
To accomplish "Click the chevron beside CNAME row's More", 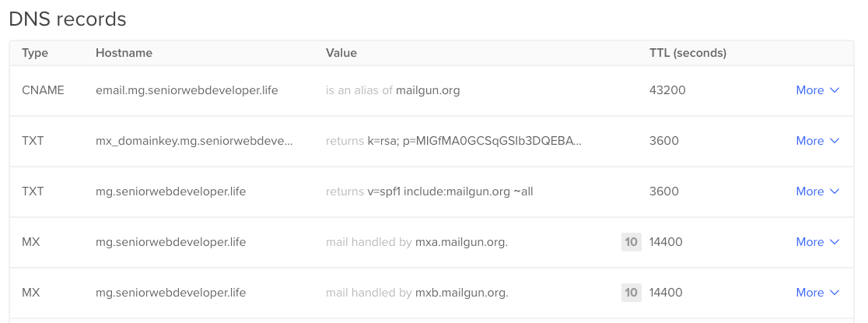I will [x=835, y=90].
